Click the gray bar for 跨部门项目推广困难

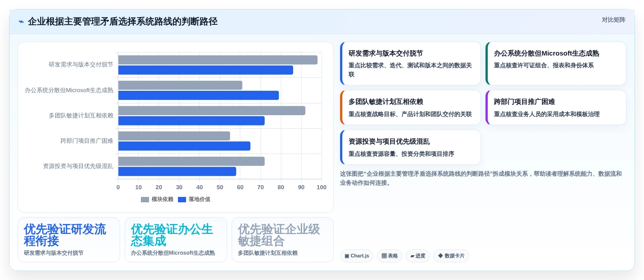pyautogui.click(x=174, y=136)
